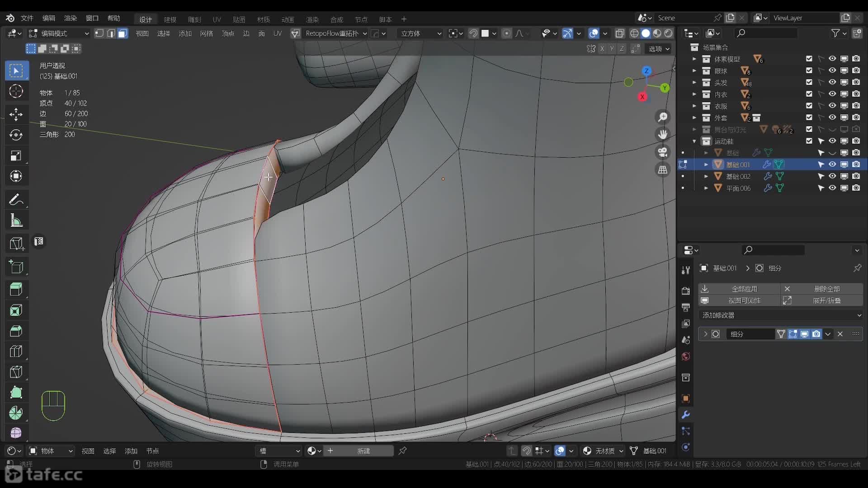This screenshot has height=488, width=868.
Task: Switch to face select mode
Action: click(x=123, y=33)
